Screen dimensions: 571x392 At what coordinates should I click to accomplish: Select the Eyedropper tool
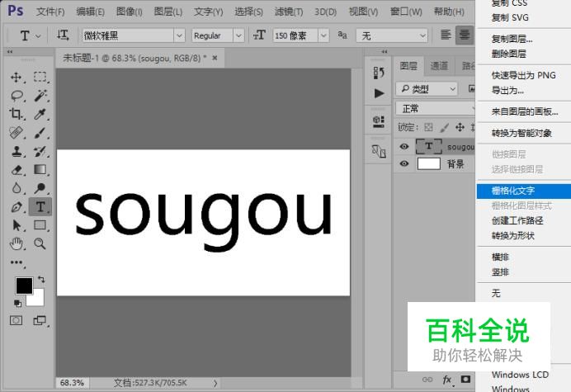[x=40, y=114]
